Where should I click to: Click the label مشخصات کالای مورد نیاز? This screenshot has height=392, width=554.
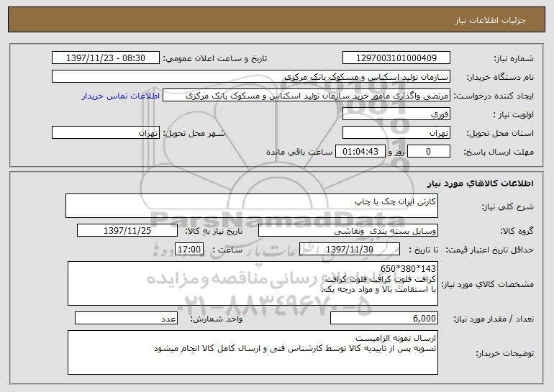click(x=488, y=284)
